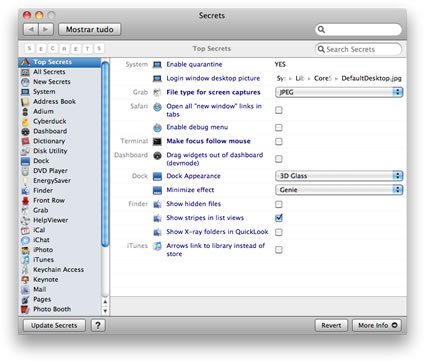425x361 pixels.
Task: Click the Cyberduck icon
Action: point(25,121)
